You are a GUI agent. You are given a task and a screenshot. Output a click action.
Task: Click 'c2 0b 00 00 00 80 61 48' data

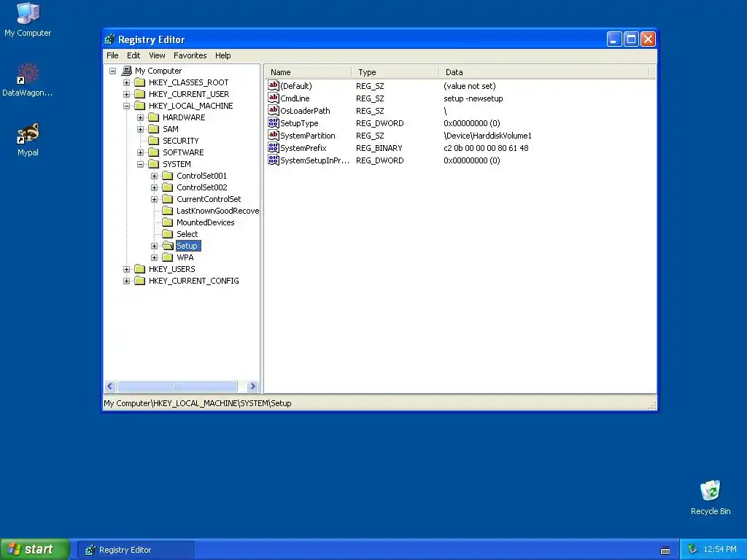(x=486, y=148)
